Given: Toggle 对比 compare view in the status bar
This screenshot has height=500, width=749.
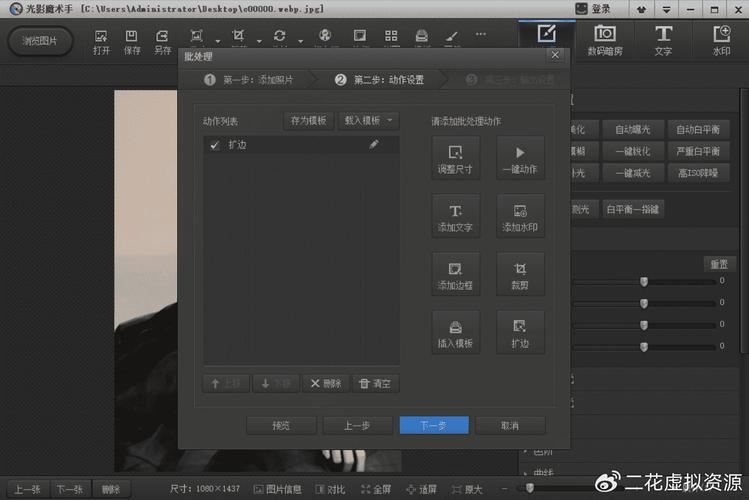Looking at the screenshot, I should [330, 489].
